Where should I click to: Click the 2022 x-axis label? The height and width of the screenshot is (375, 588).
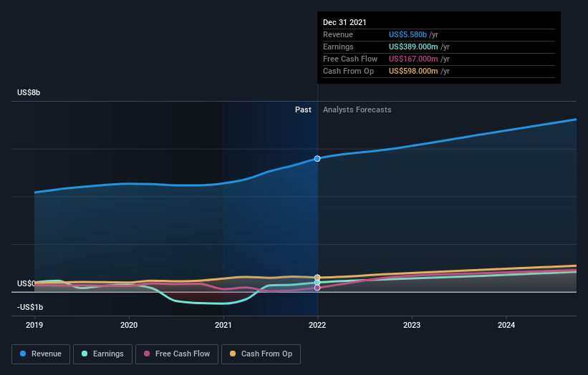(x=317, y=325)
